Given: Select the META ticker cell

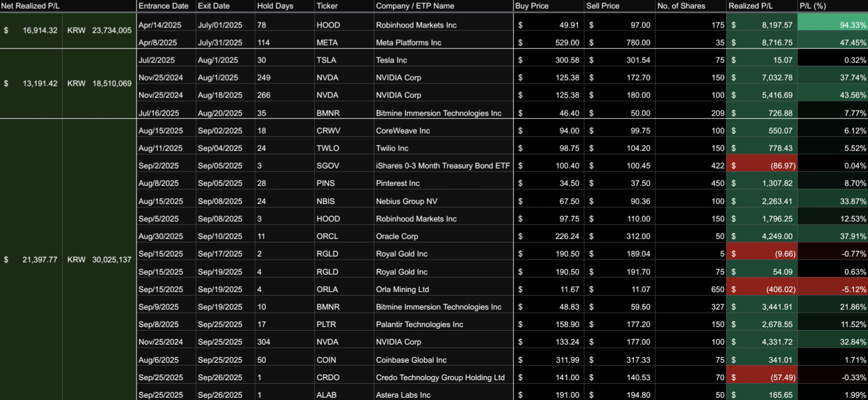Looking at the screenshot, I should (x=344, y=43).
